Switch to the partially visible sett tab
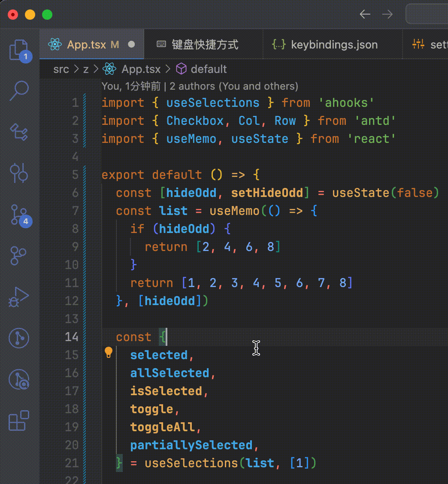Image resolution: width=448 pixels, height=484 pixels. [x=425, y=44]
